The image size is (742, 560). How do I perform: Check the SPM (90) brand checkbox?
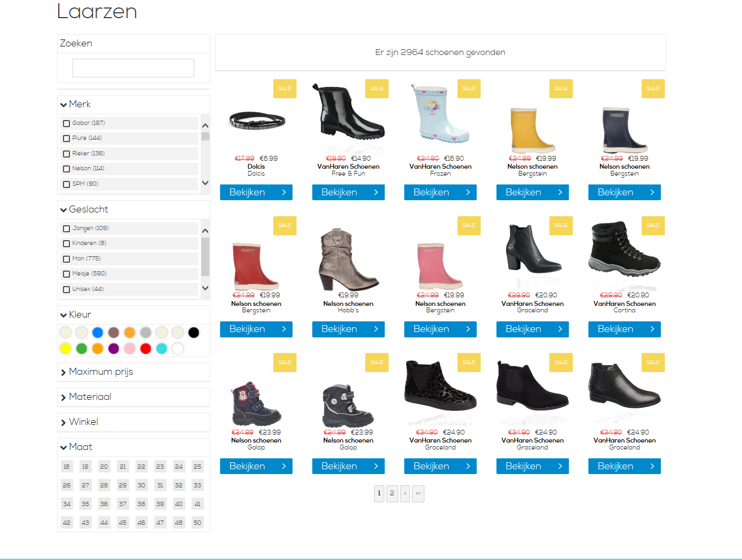coord(67,184)
